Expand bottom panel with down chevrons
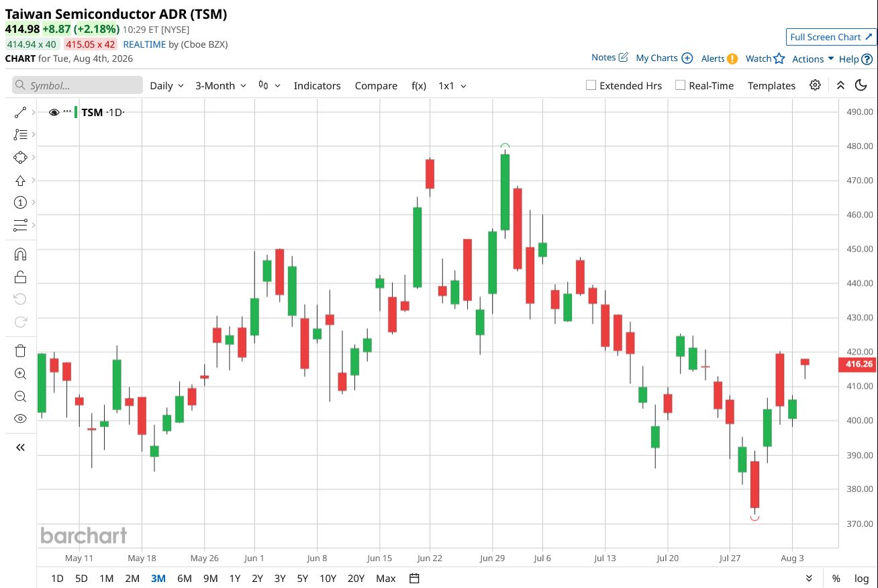 810,579
